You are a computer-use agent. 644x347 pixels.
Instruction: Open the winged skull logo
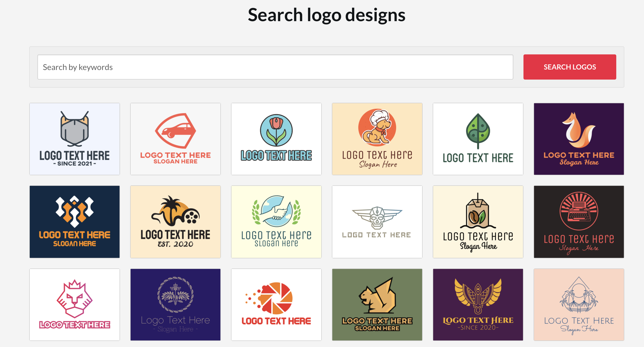click(x=377, y=222)
